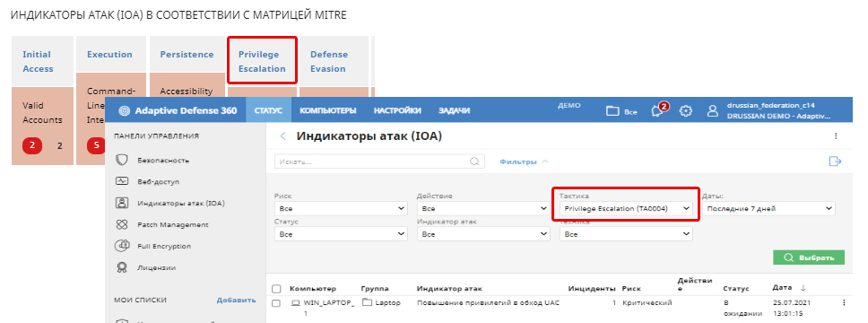Click the Добавить link in МОИ СПИСКИ
Viewport: 868px width, 323px height.
pyautogui.click(x=236, y=300)
